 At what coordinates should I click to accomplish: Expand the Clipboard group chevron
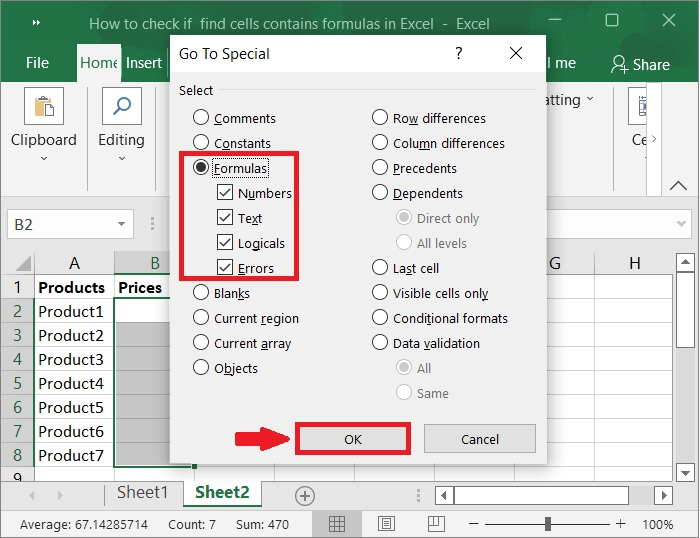[44, 158]
